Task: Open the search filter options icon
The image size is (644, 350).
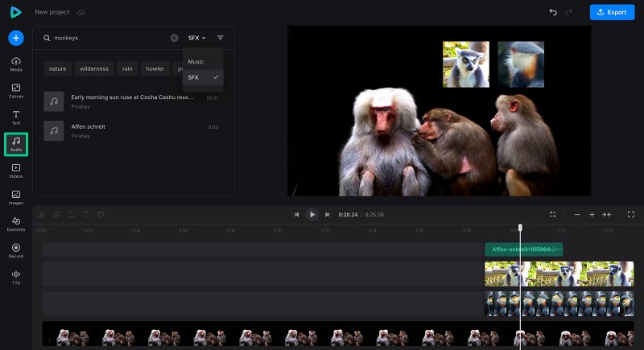Action: coord(221,38)
